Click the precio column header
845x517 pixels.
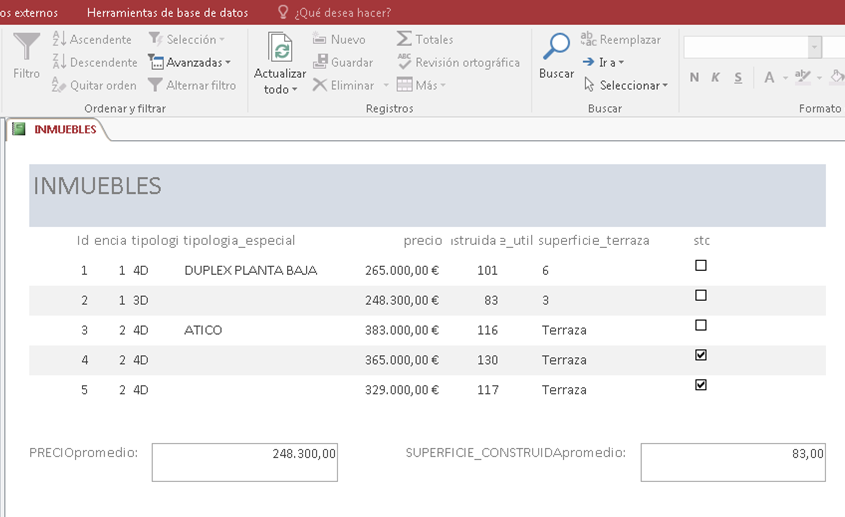[423, 240]
